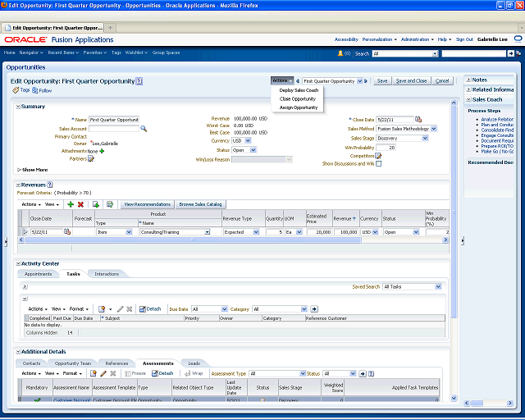
Task: Edit Partners with pencil icon
Action: (91, 159)
